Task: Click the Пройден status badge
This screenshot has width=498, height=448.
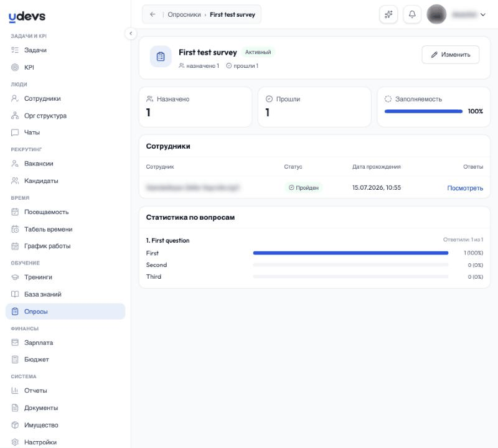Action: pyautogui.click(x=304, y=188)
